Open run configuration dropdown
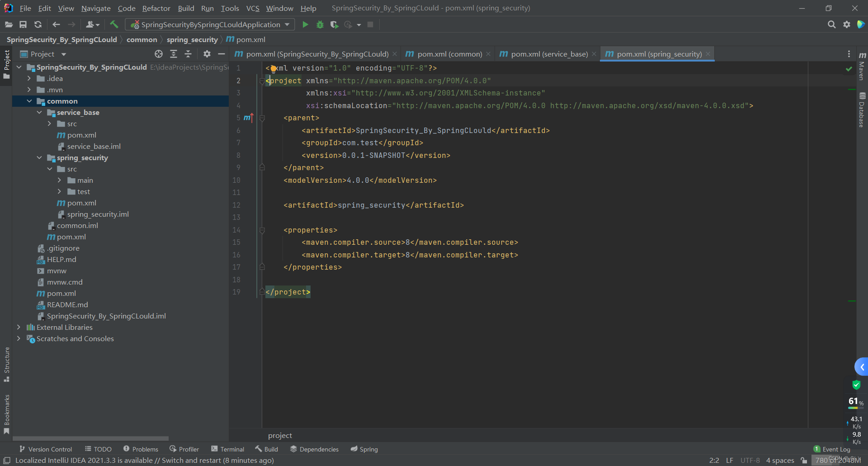 coord(210,24)
